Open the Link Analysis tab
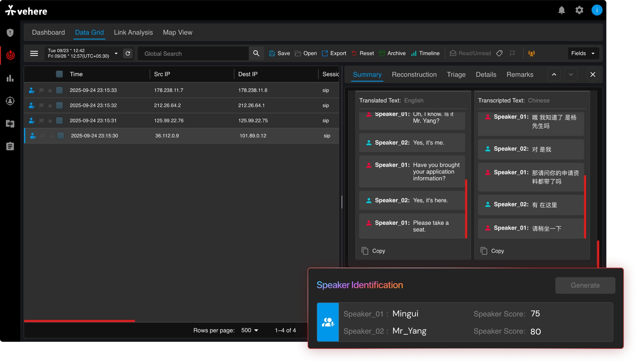638x364 pixels. pyautogui.click(x=133, y=33)
